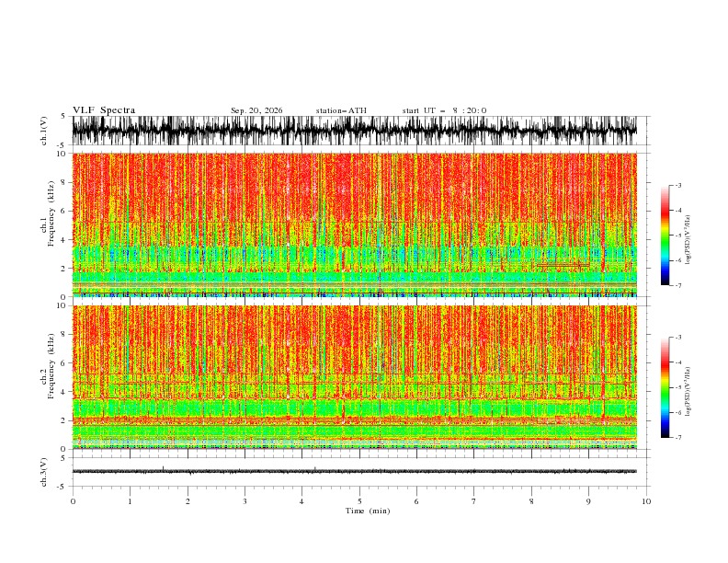Click the ch.1 colorbar green region
Viewport: 728px width, 563px height.
[x=665, y=242]
